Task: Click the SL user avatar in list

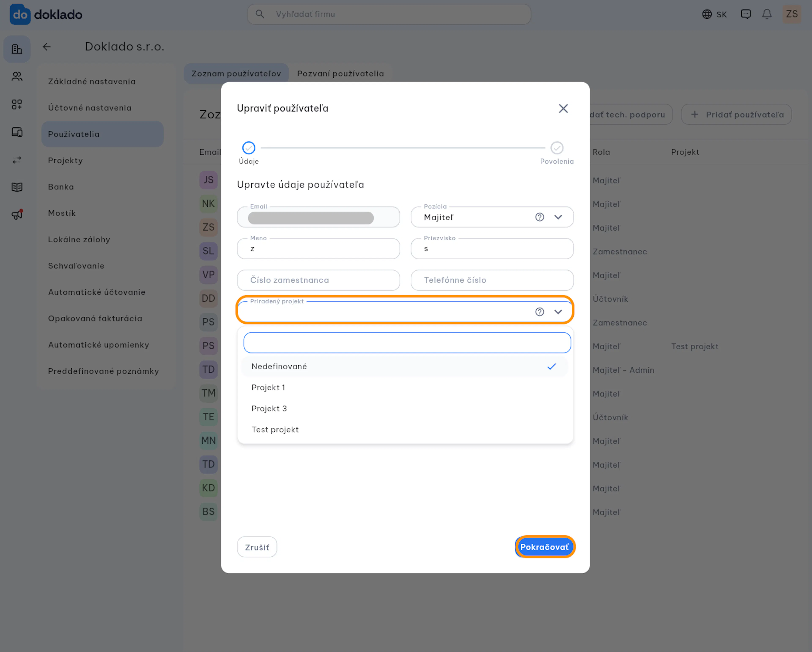Action: pyautogui.click(x=208, y=251)
